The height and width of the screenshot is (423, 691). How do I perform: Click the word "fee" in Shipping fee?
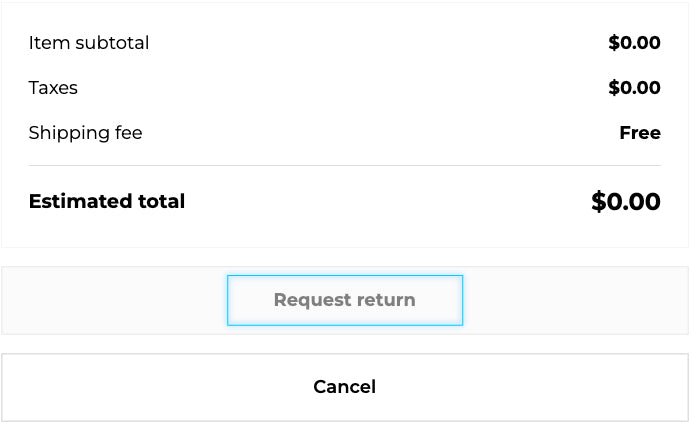click(127, 133)
